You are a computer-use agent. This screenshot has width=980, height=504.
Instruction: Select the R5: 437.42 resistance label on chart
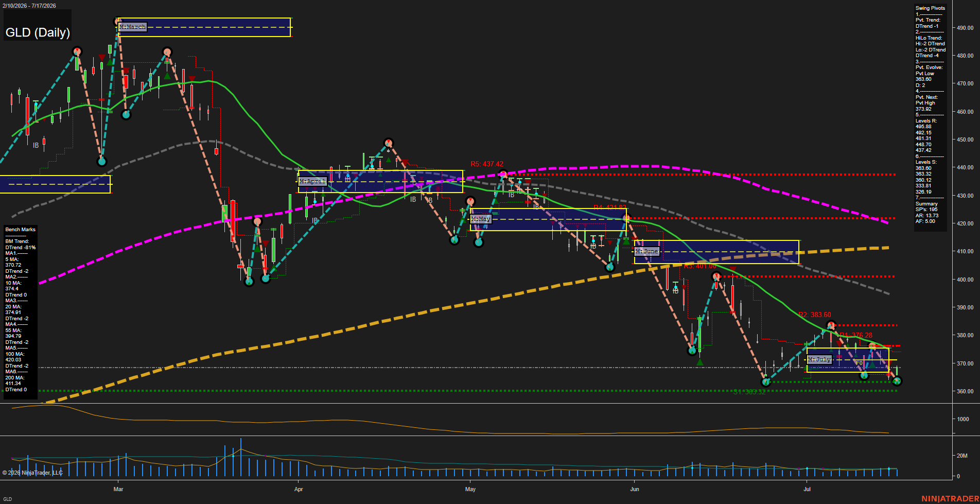487,164
